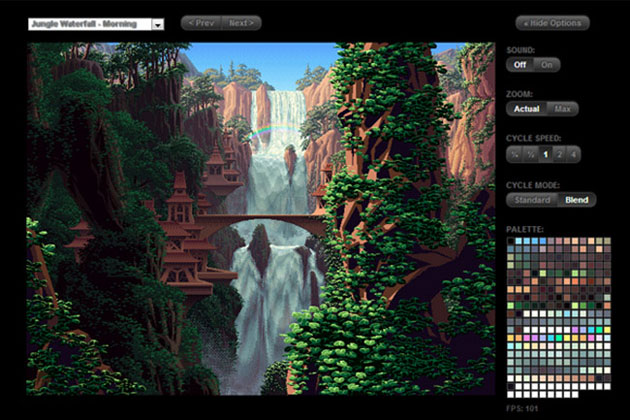Click the FPS: 101 readout
Image resolution: width=630 pixels, height=420 pixels.
tap(522, 408)
